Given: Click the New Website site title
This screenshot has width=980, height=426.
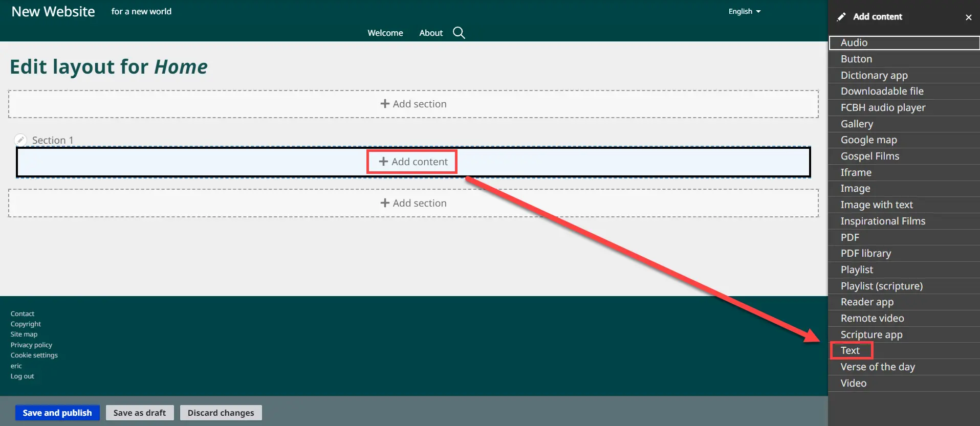Looking at the screenshot, I should (x=53, y=11).
